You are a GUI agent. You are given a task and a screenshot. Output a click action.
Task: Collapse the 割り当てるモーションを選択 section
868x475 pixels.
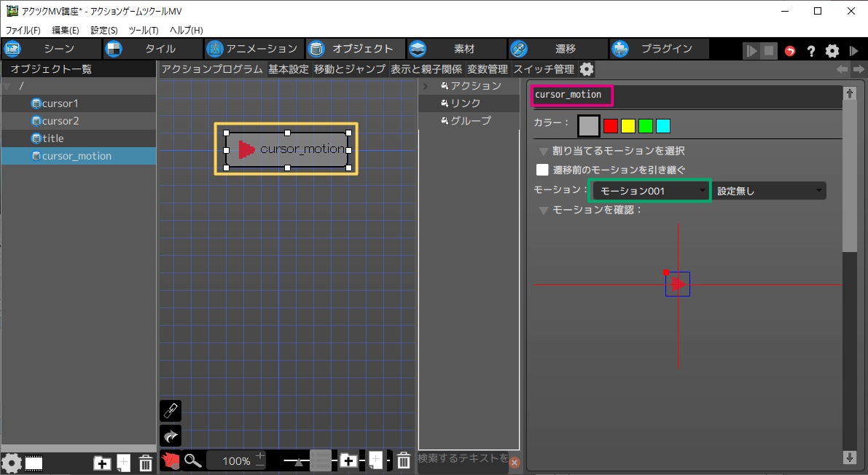coord(543,151)
